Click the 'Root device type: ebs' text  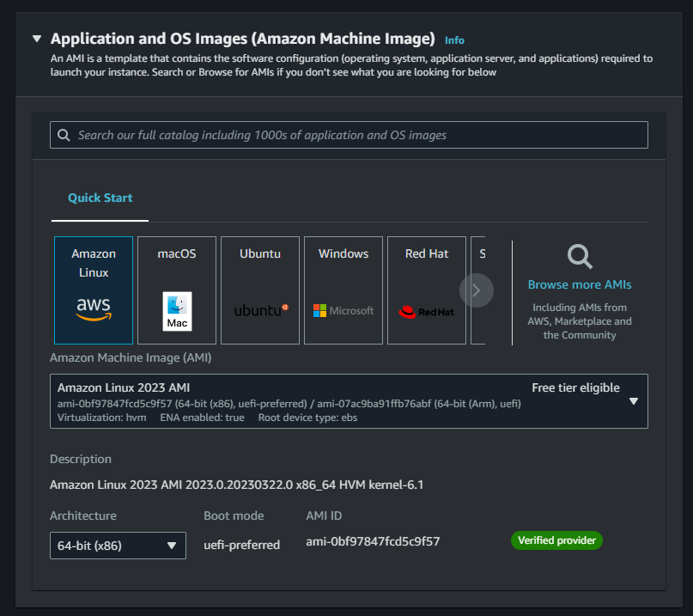(307, 418)
